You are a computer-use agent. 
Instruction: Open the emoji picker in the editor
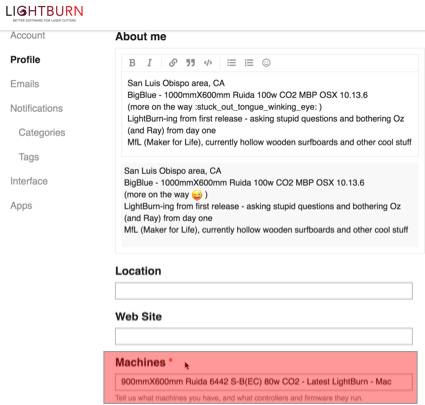click(x=266, y=63)
